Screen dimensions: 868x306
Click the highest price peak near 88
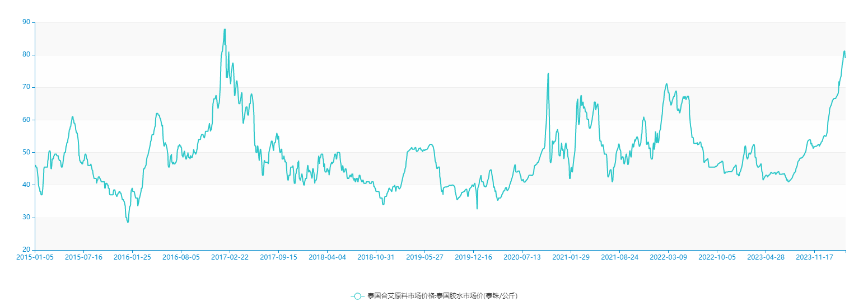click(225, 30)
